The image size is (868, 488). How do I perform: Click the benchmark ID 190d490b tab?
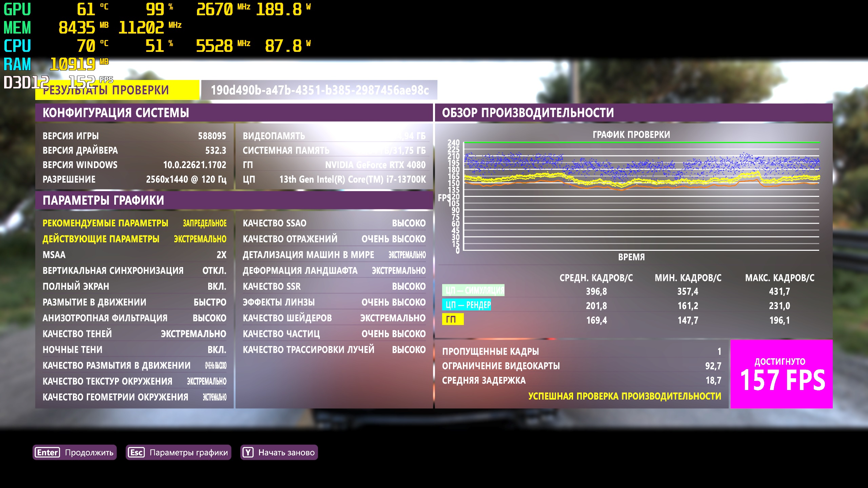(319, 90)
